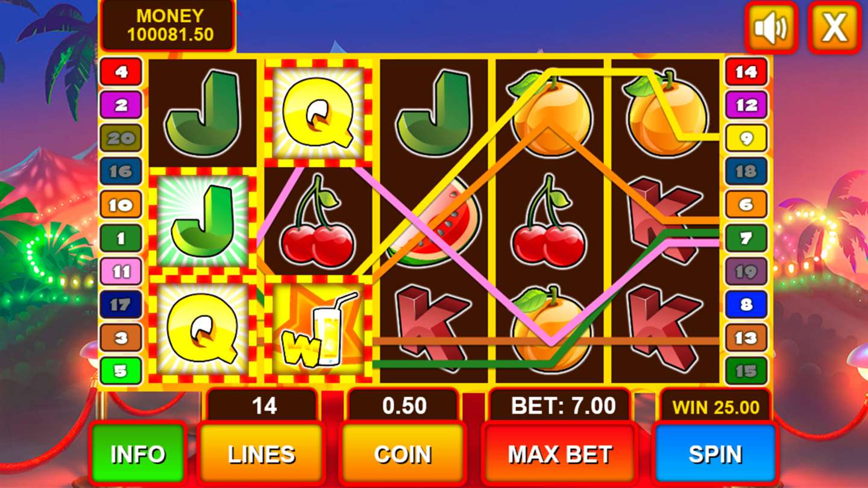This screenshot has height=488, width=868.
Task: Adjust the COIN value button
Action: pos(403,454)
